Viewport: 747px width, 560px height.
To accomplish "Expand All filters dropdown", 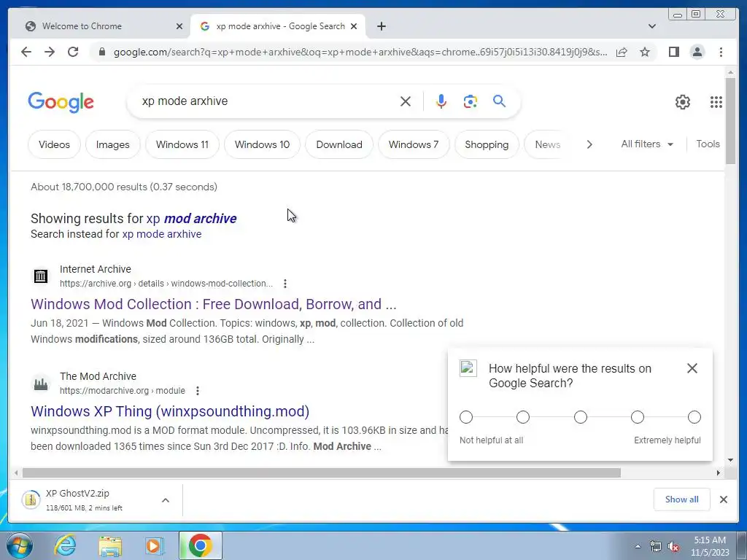I will [647, 144].
